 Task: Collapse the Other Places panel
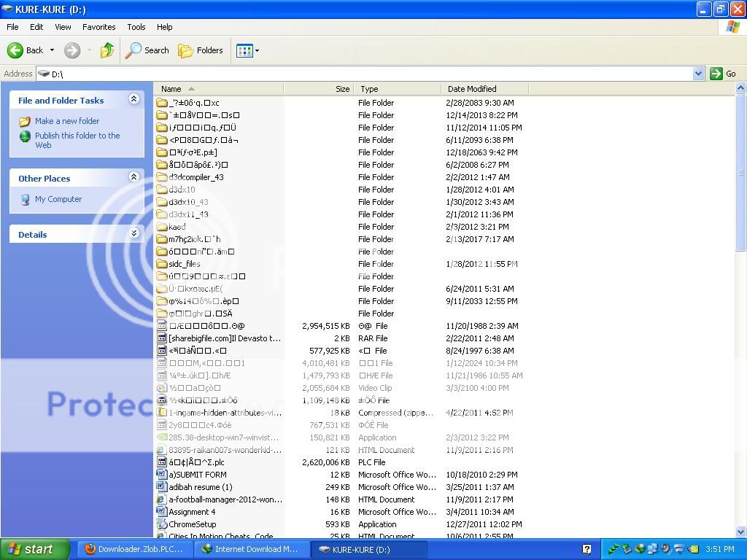coord(133,177)
